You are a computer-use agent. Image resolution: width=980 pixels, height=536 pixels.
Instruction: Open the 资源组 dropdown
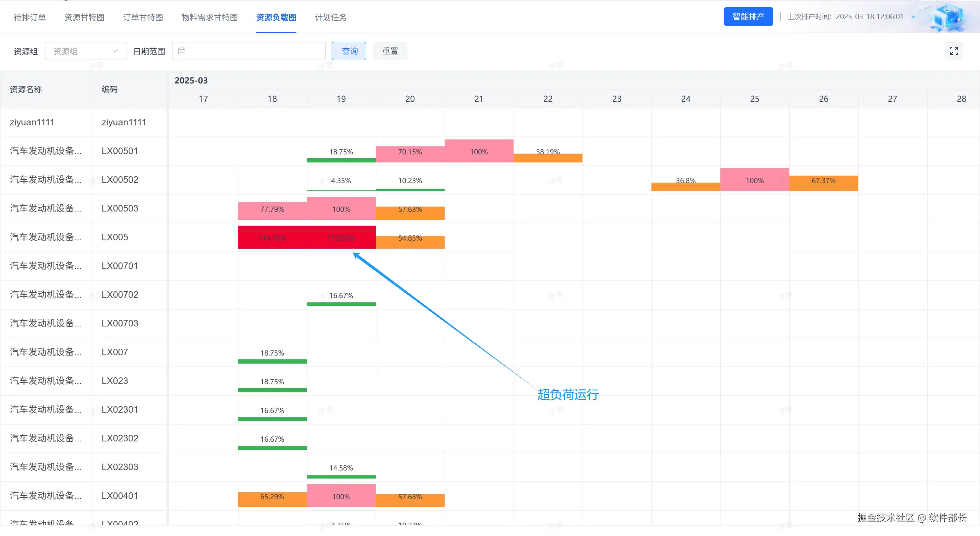80,51
